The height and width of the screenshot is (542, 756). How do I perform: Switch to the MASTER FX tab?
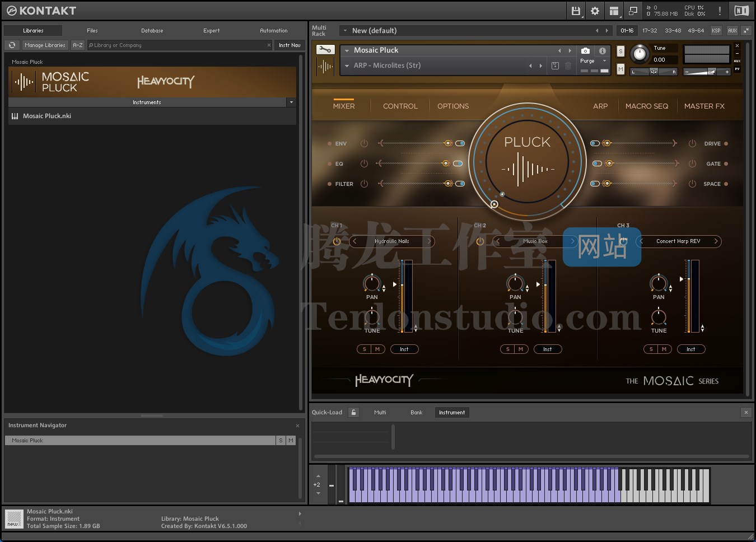tap(704, 106)
